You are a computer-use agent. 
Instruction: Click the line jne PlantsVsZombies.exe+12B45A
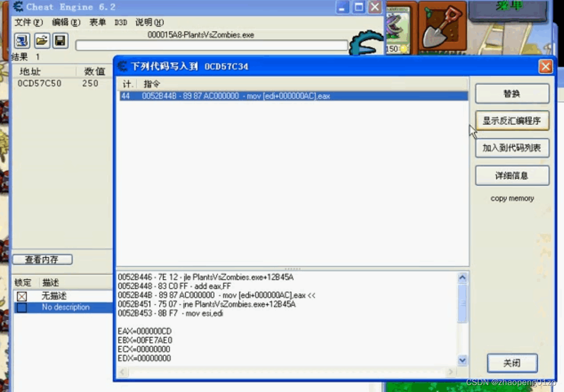(x=206, y=304)
